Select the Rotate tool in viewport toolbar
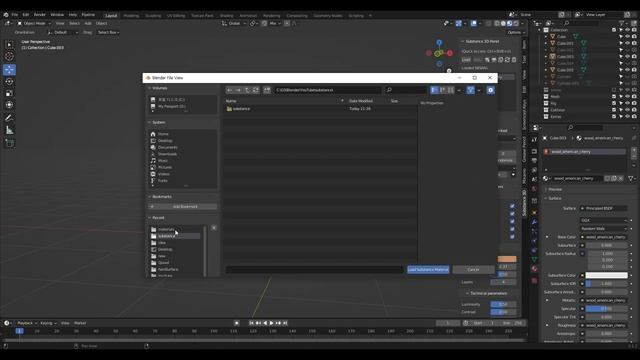Image resolution: width=640 pixels, height=360 pixels. coord(9,82)
